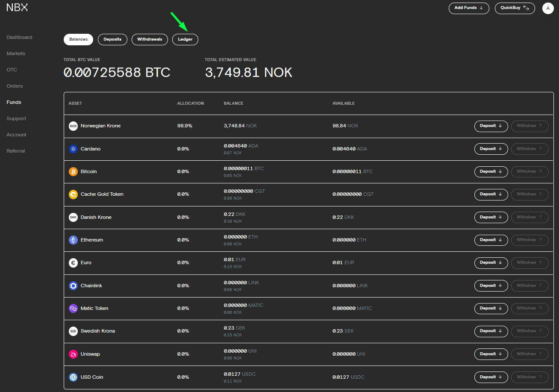Viewport: 559px width, 392px height.
Task: Go to Markets in the sidebar
Action: pos(16,53)
